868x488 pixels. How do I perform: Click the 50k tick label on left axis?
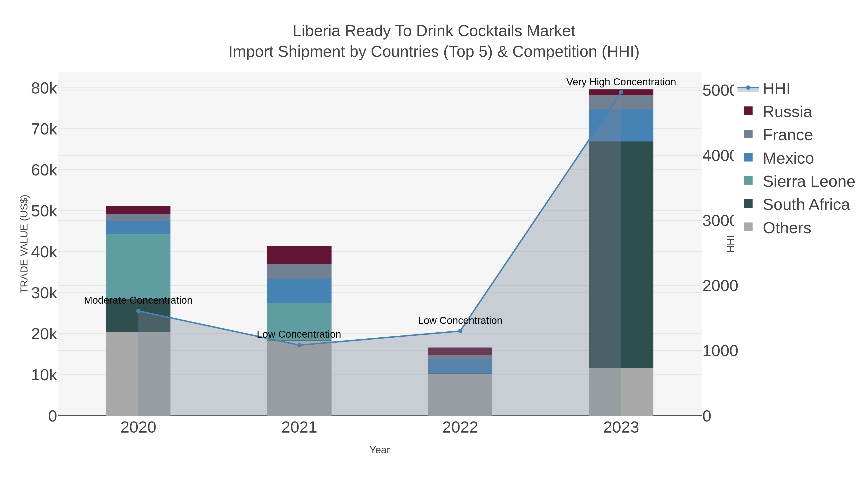pyautogui.click(x=44, y=212)
